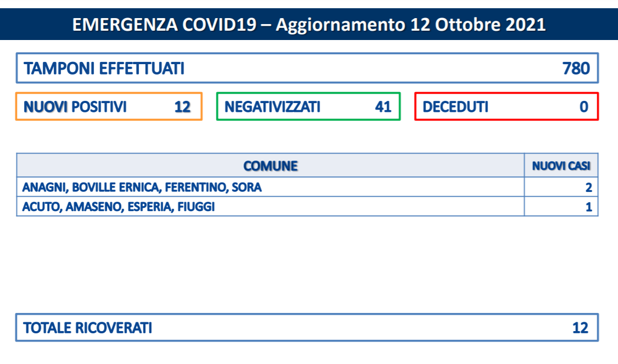Select the Acuto, Amaseno, Esperia, Fiuggi row text

[118, 207]
